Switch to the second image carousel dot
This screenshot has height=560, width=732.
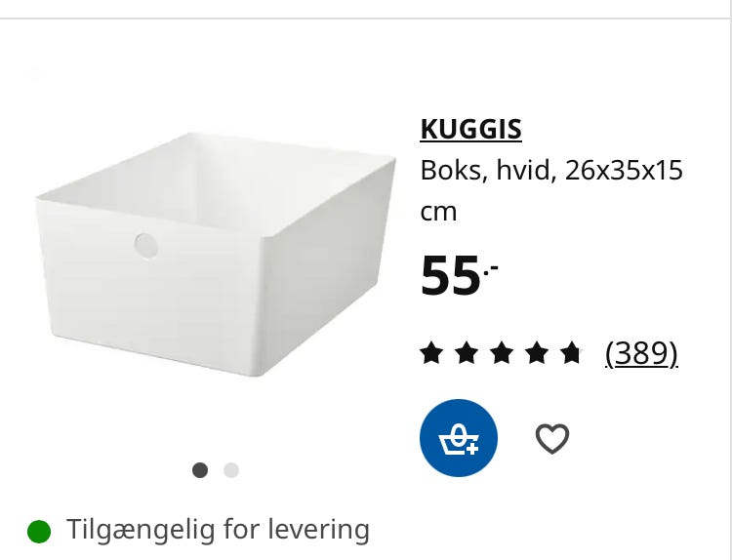point(231,470)
